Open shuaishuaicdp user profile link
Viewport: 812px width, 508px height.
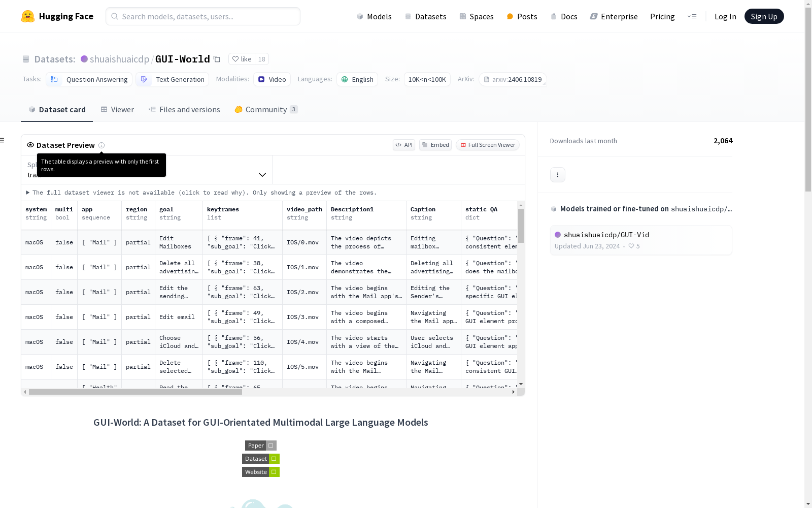coord(119,59)
